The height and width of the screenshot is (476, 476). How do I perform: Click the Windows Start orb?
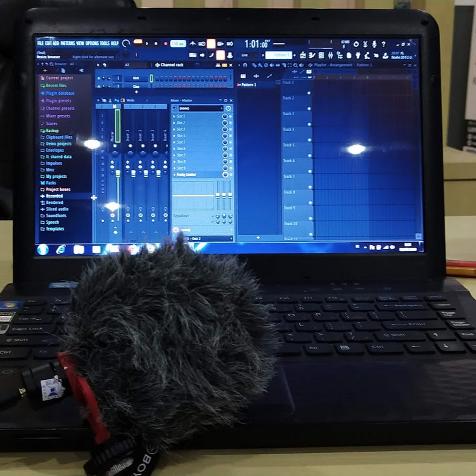pos(43,249)
